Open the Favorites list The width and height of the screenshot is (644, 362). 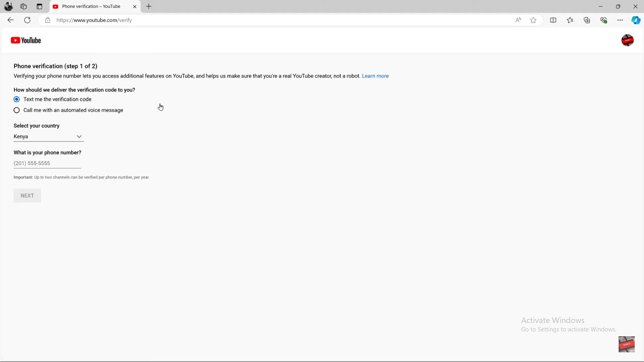pos(570,20)
